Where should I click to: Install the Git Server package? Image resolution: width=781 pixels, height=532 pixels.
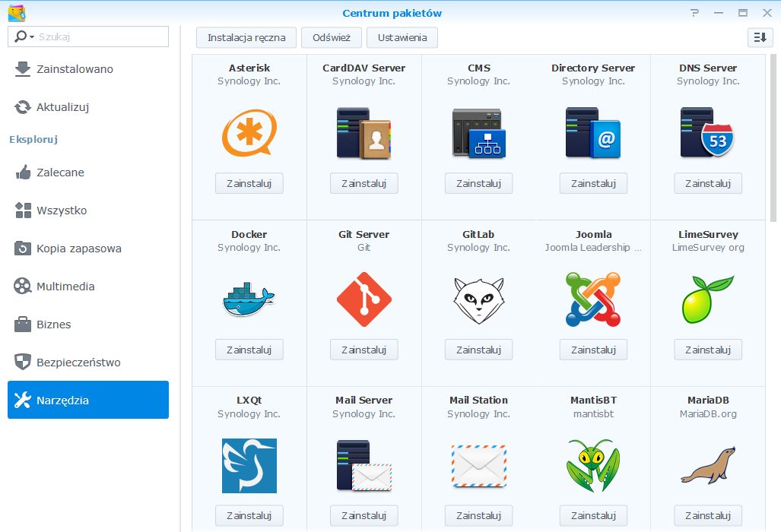coord(364,350)
